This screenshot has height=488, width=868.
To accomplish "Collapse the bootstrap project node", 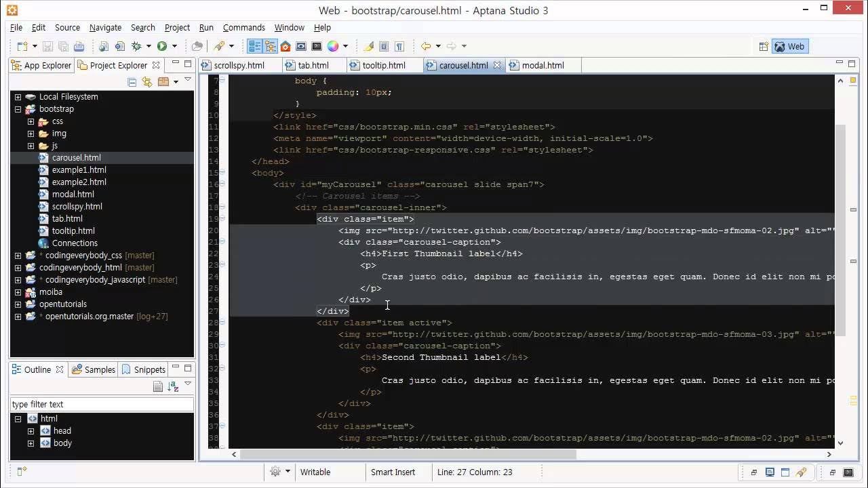I will (x=18, y=109).
